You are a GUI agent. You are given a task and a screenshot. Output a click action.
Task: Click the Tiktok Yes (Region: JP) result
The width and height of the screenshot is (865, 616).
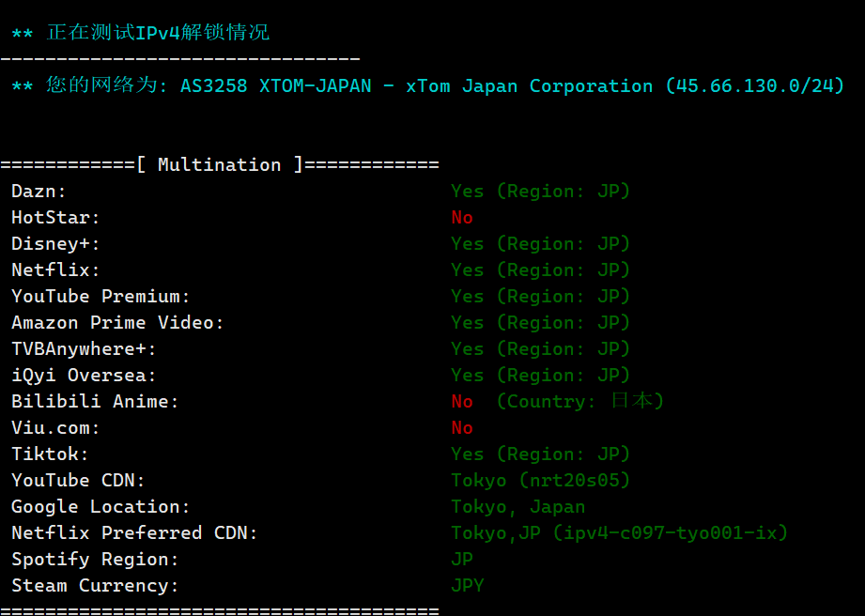click(x=541, y=454)
